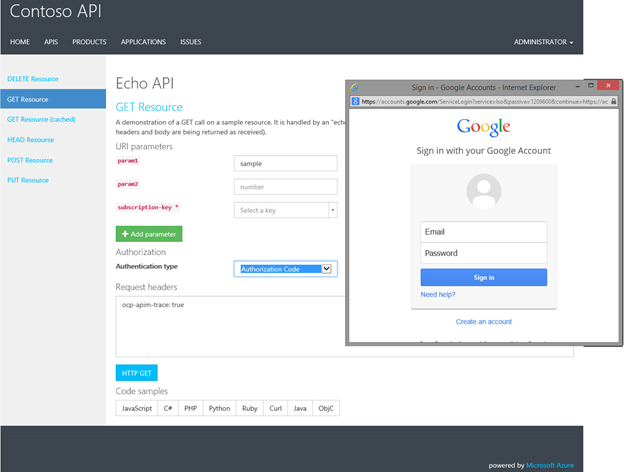Click the Internet Explorer icon in popup title bar
The image size is (624, 472).
[x=354, y=87]
